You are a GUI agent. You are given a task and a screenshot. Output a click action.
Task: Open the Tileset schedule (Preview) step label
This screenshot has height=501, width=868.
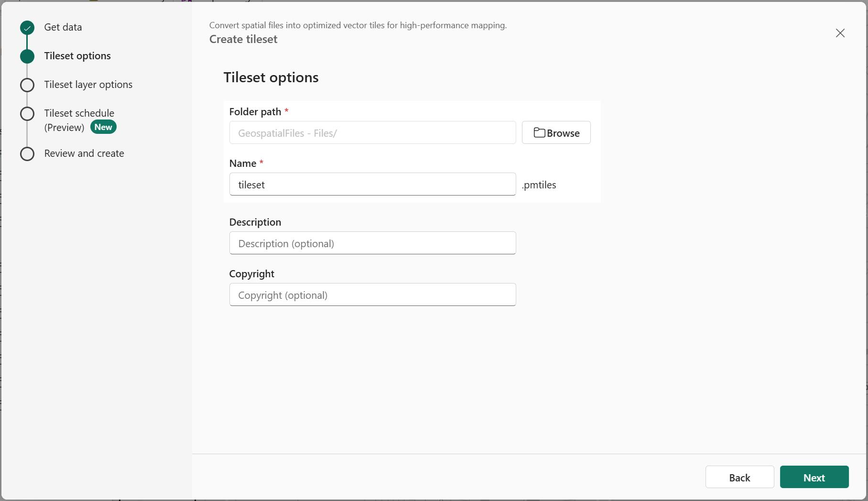click(79, 120)
